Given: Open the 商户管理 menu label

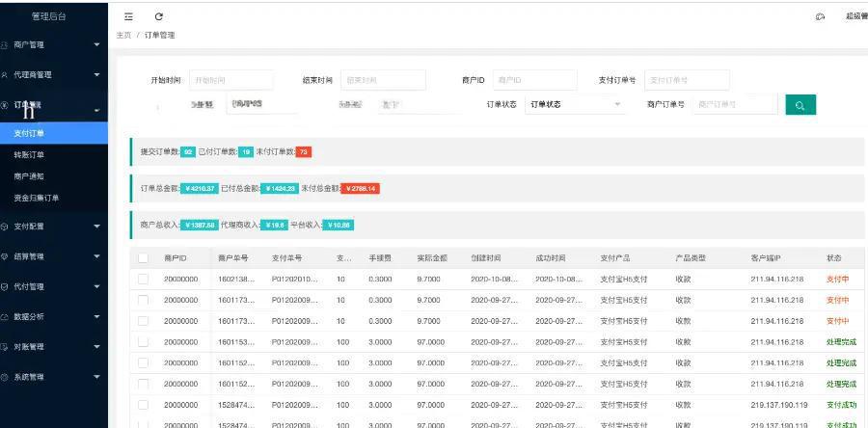Looking at the screenshot, I should [29, 44].
